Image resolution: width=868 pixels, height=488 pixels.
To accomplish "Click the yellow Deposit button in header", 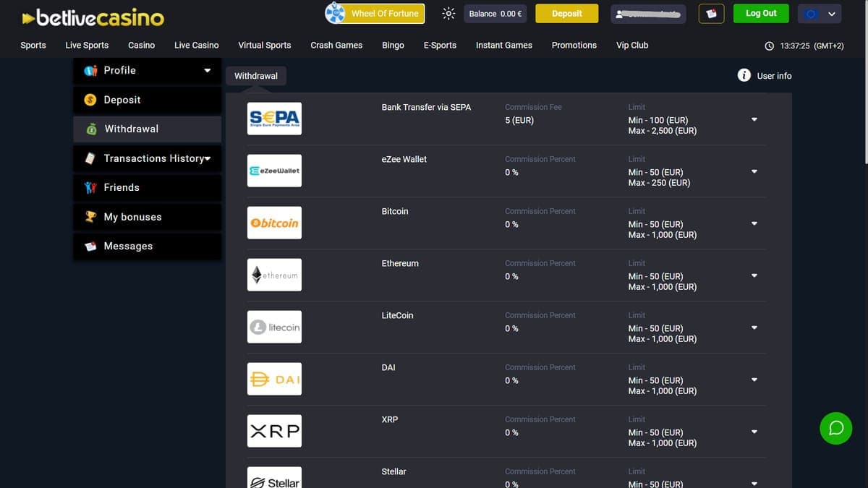I will [567, 14].
